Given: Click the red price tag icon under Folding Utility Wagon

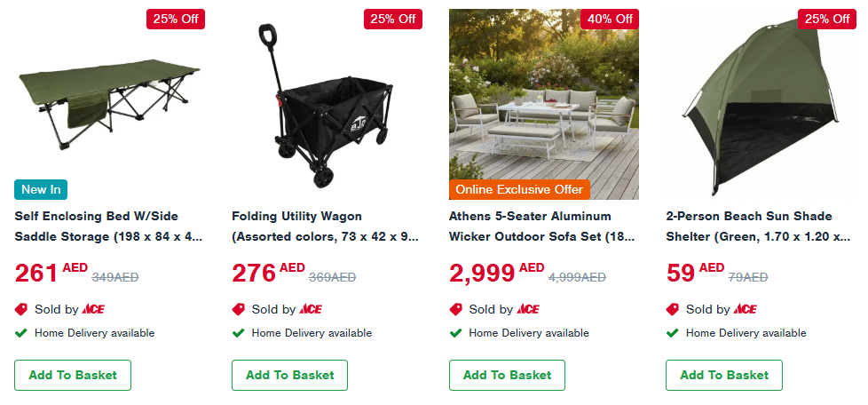Looking at the screenshot, I should (239, 310).
